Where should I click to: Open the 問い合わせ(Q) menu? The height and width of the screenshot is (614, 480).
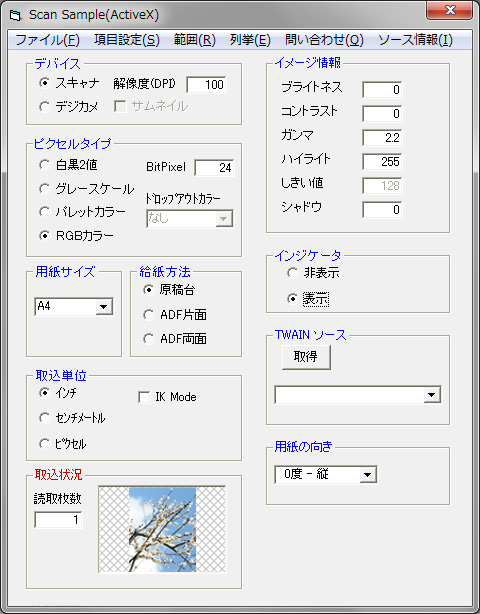coord(325,40)
